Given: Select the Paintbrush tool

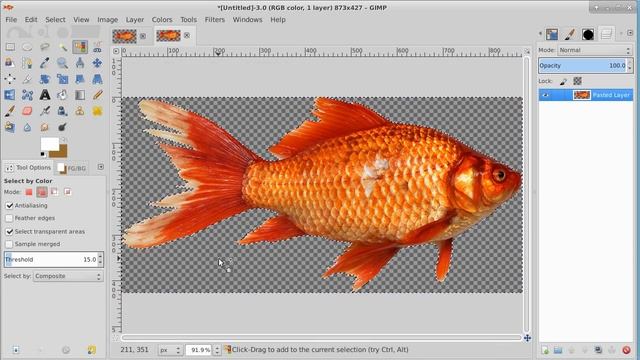Looking at the screenshot, I should click(x=10, y=111).
